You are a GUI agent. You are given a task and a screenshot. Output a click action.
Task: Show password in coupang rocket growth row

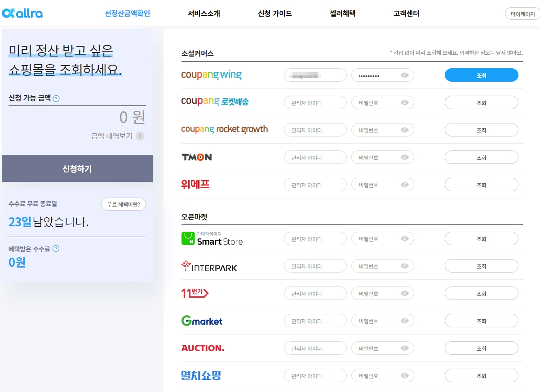click(x=405, y=130)
